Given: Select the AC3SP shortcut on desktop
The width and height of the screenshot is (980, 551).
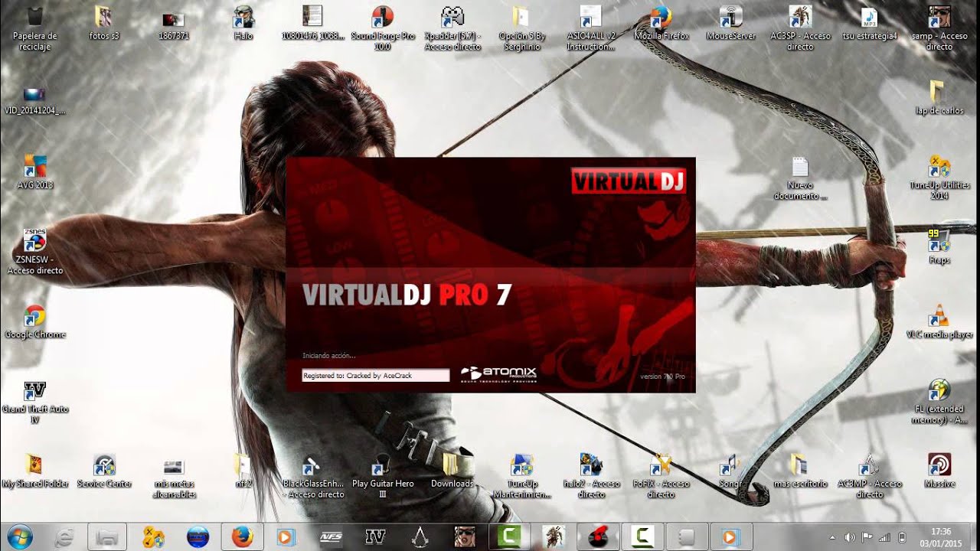Looking at the screenshot, I should click(800, 28).
